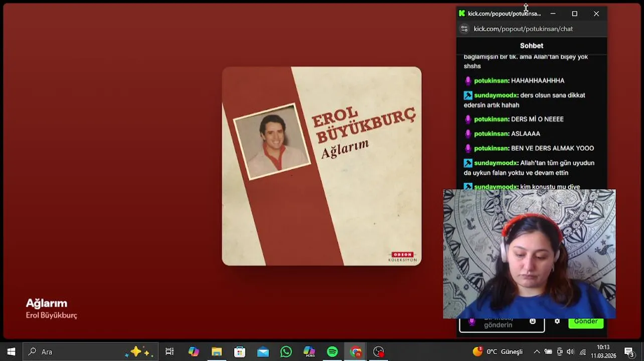The width and height of the screenshot is (644, 361).
Task: Open Spotify from the taskbar
Action: pos(332,351)
